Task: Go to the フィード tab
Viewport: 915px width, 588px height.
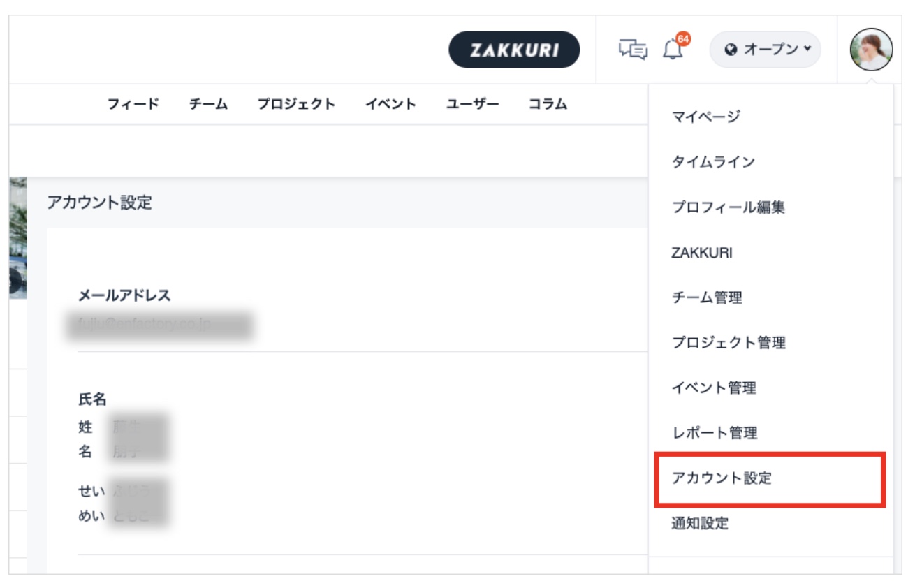Action: click(x=133, y=105)
